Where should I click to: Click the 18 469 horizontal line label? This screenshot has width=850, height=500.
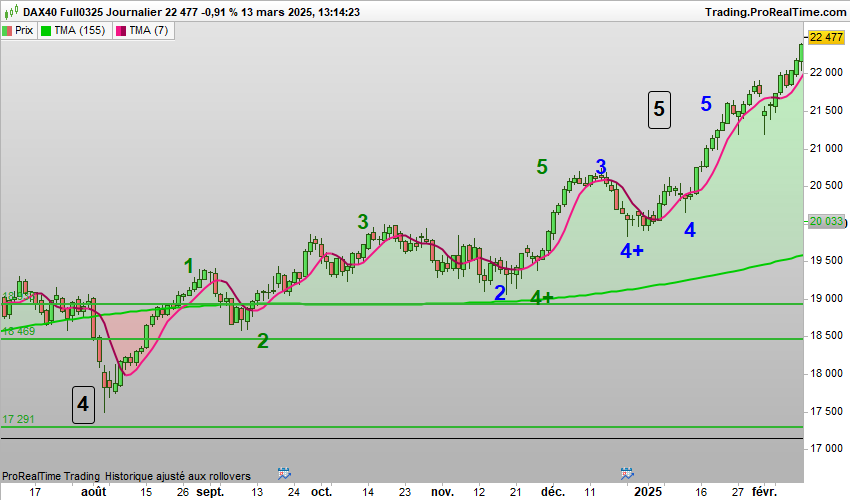point(18,331)
